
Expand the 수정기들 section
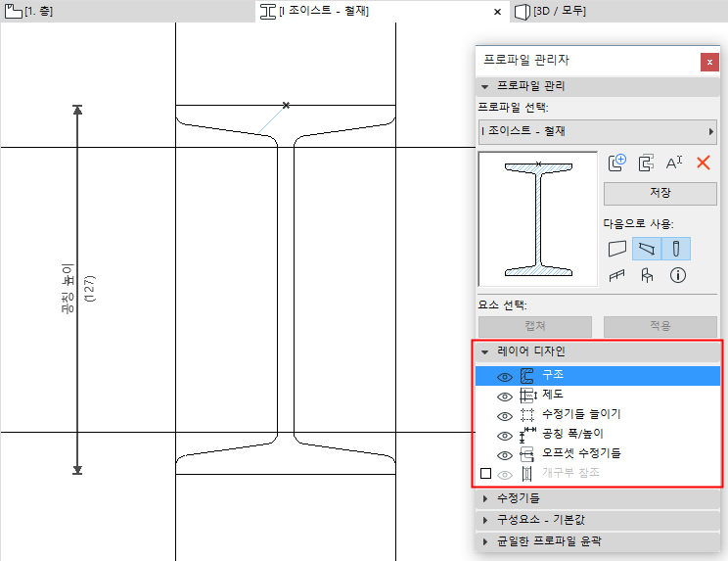[485, 498]
